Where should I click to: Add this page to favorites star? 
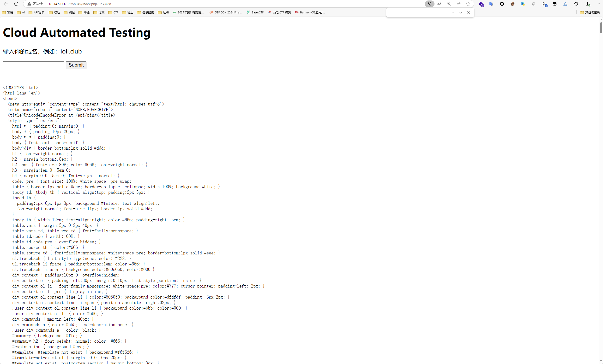(x=468, y=4)
